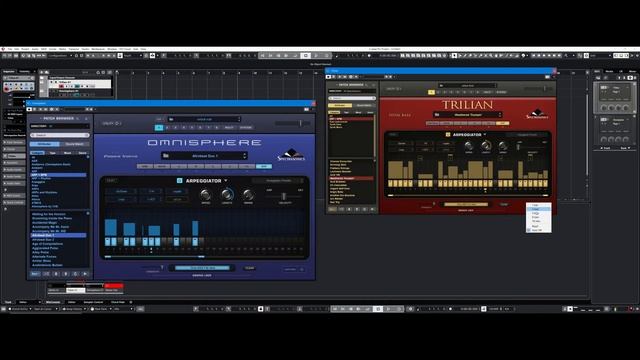Toggle the bypass power icon in Trilian plugin header

pyautogui.click(x=328, y=76)
